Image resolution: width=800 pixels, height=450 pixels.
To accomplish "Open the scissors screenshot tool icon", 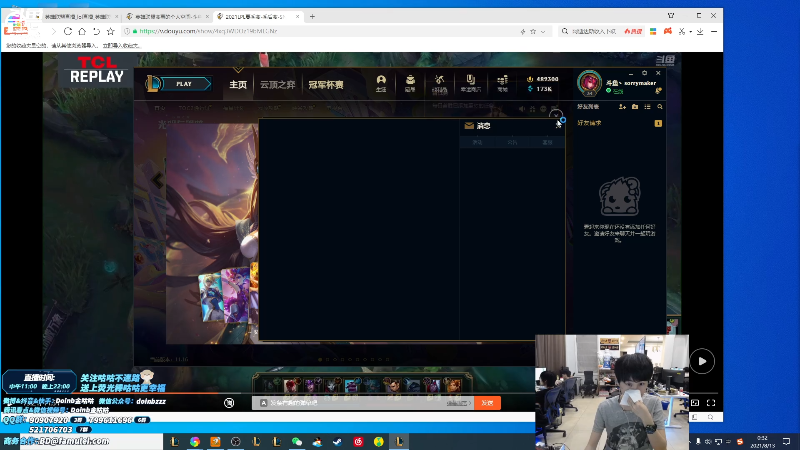I will 682,31.
